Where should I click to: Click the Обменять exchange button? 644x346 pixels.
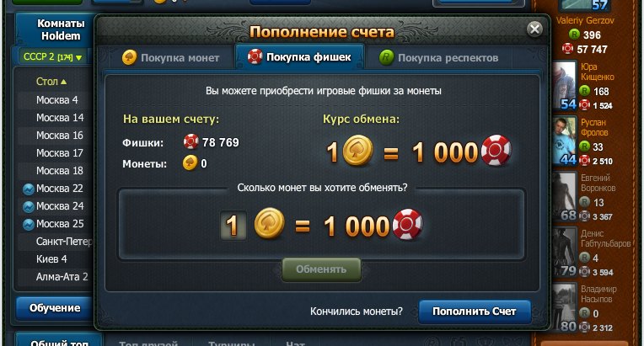(x=321, y=269)
